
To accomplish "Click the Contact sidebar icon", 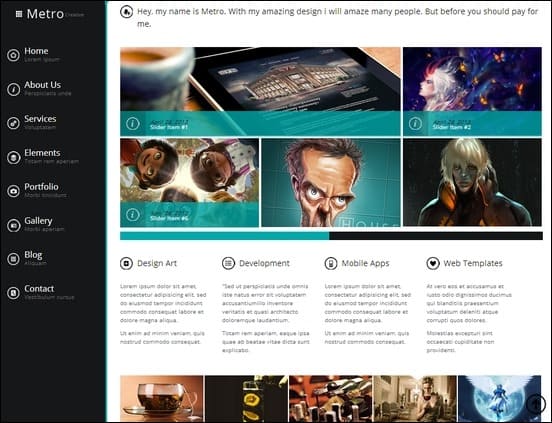I will [x=13, y=293].
